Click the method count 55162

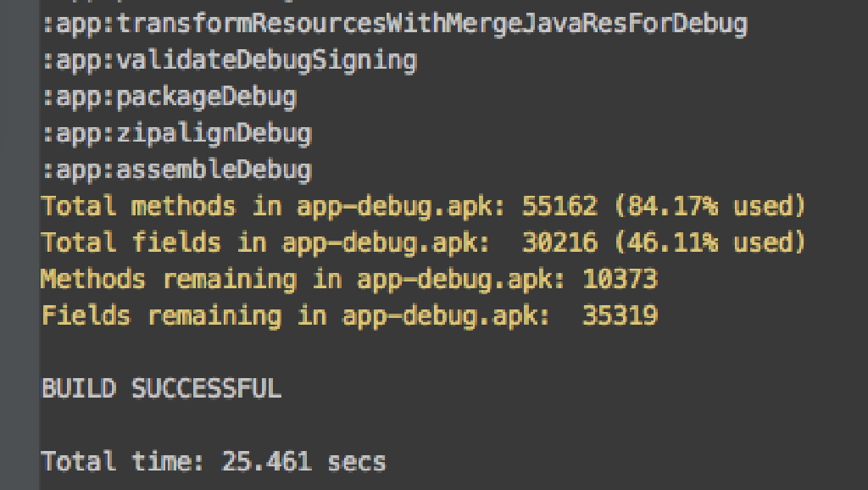(559, 206)
